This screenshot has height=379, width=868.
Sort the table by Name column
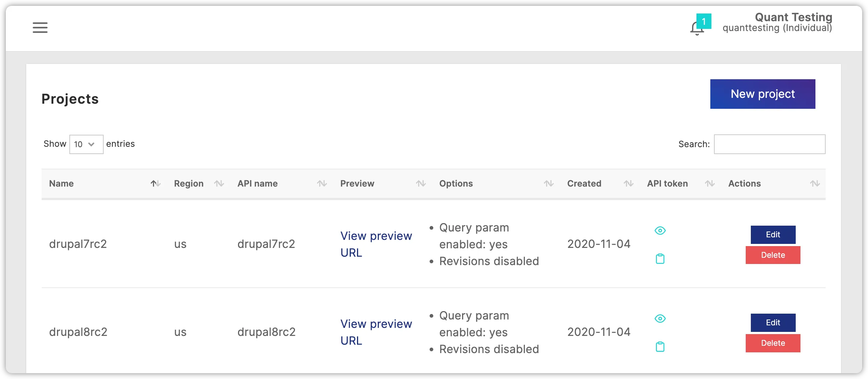(x=155, y=184)
